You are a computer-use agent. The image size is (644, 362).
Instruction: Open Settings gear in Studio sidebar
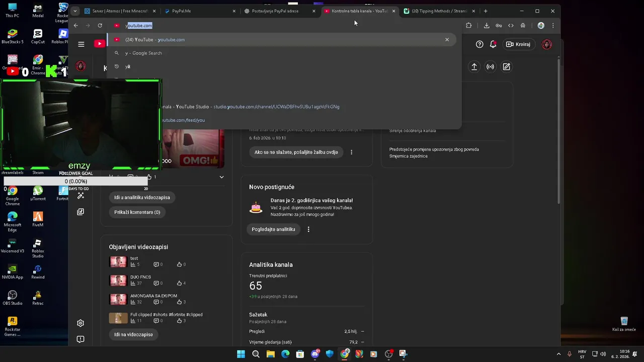80,323
